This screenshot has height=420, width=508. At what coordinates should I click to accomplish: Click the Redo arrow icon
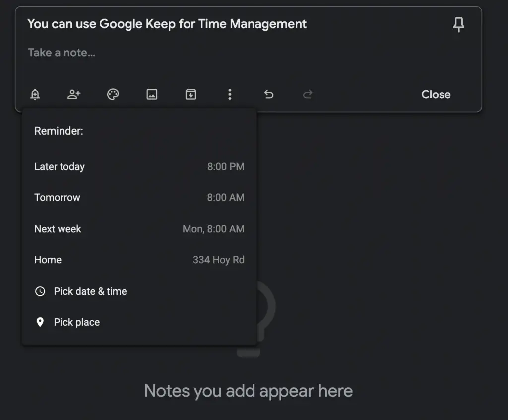point(308,94)
